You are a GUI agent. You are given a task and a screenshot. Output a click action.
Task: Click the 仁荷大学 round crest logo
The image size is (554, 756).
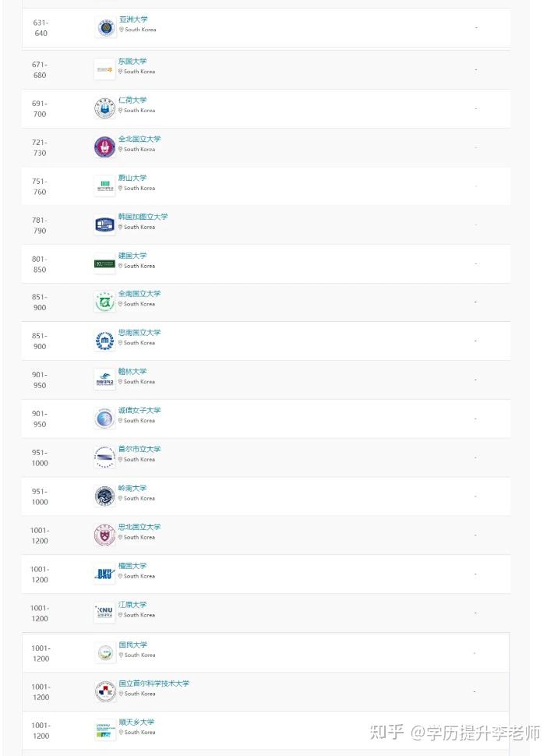tap(104, 108)
